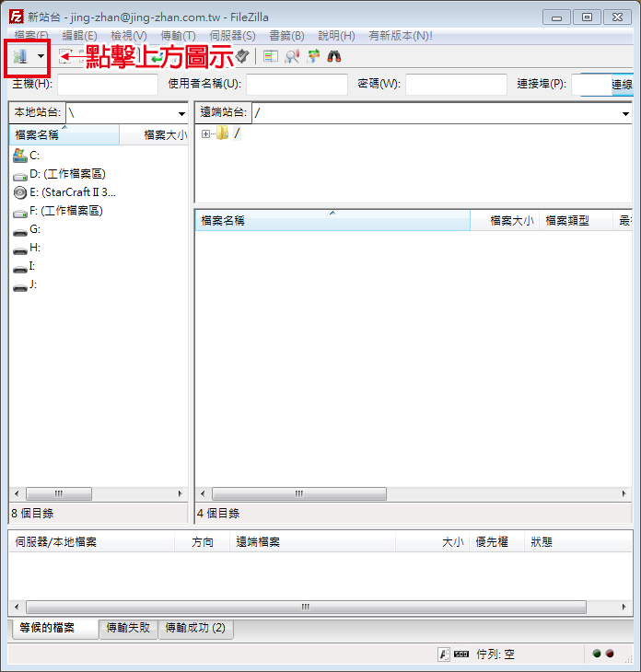
Task: Click the 優先權 queue column header
Action: point(497,542)
